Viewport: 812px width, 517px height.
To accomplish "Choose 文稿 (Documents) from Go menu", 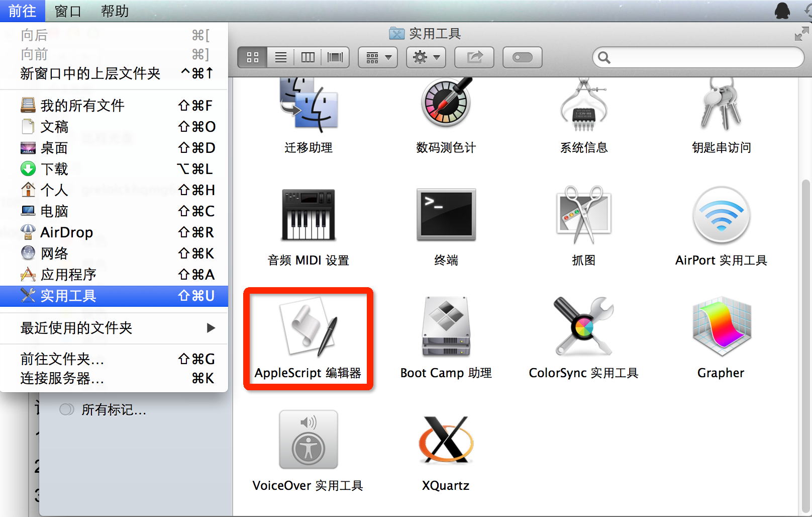I will coord(114,127).
